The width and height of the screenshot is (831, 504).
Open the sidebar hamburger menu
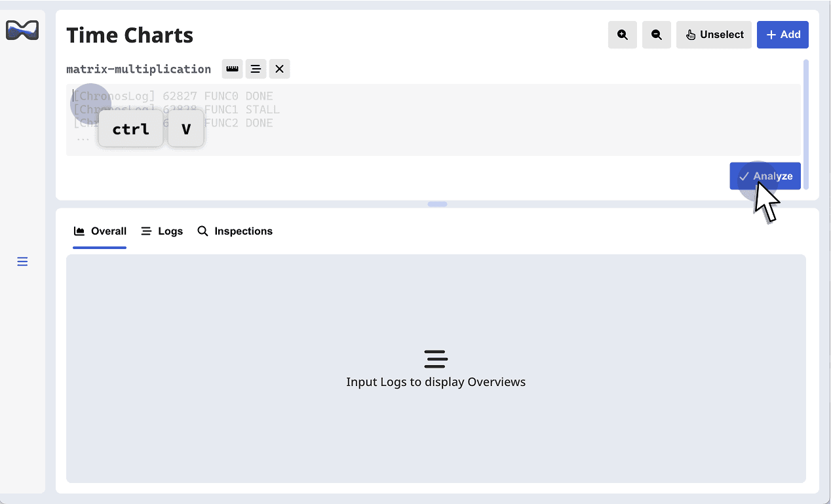coord(22,262)
